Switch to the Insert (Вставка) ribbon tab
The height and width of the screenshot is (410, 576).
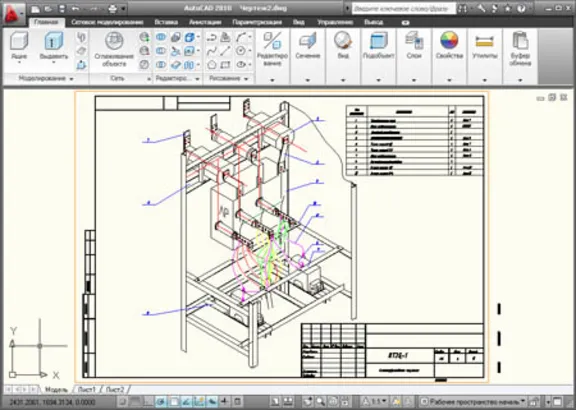[166, 22]
